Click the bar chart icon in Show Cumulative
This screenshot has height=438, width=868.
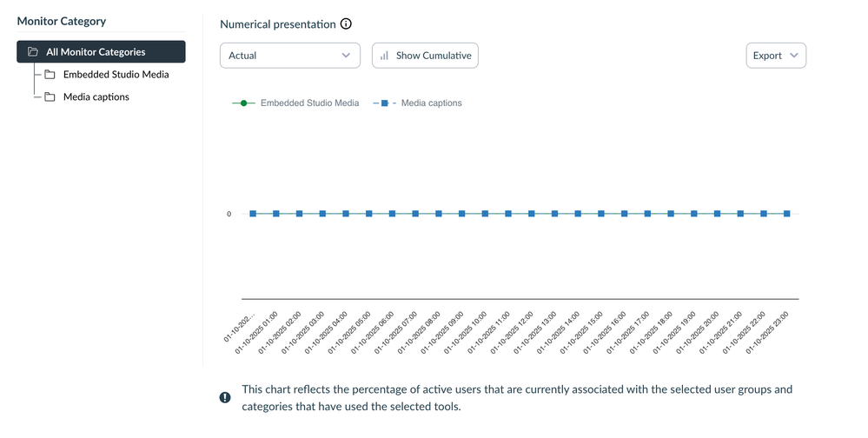tap(384, 56)
